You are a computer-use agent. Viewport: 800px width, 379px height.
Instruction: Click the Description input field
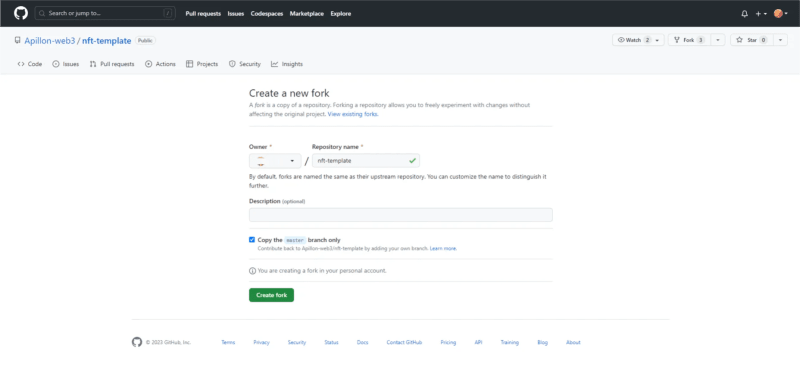point(401,215)
